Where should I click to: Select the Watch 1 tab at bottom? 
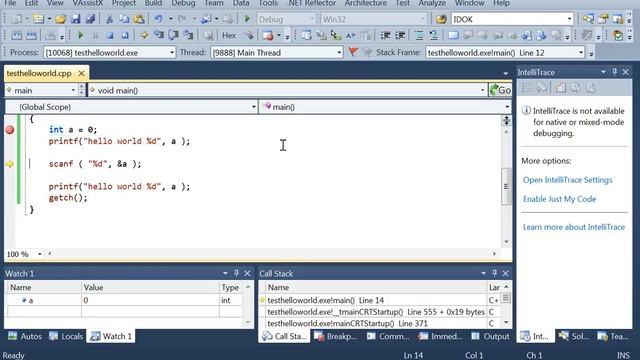111,336
